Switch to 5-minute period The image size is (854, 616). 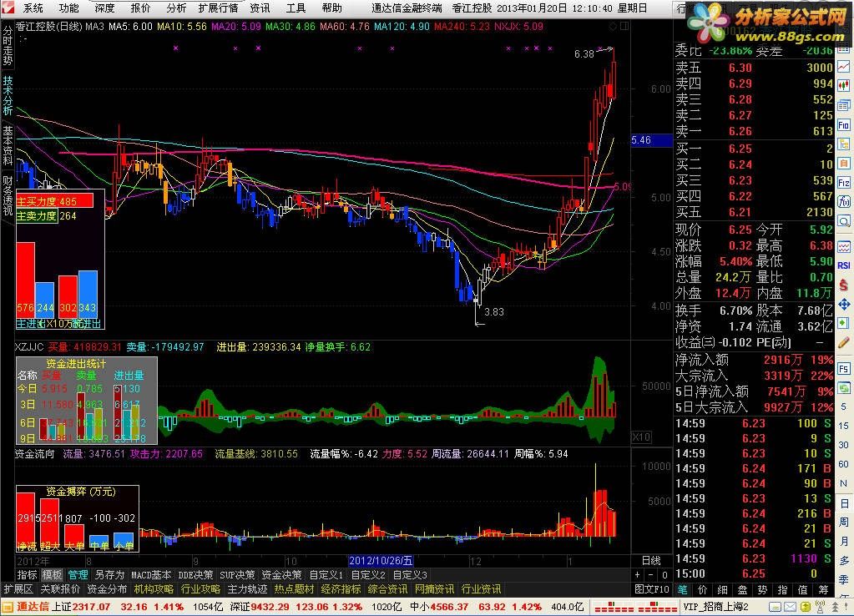point(844,406)
